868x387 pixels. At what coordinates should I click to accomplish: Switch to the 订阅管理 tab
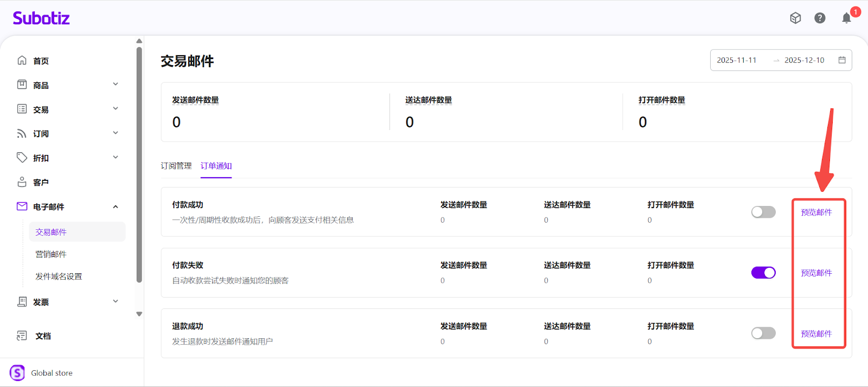176,166
